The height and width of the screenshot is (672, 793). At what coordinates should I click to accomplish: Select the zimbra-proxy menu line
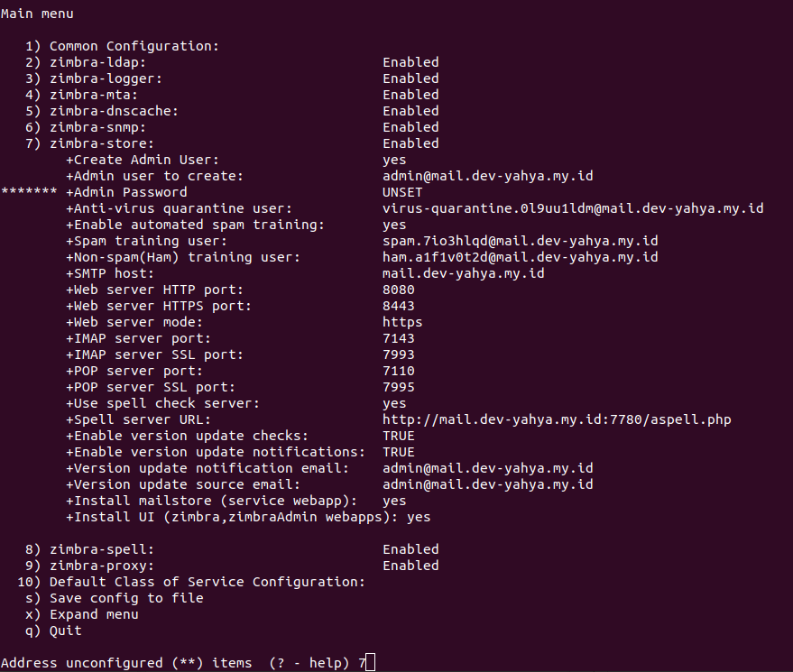pos(232,566)
